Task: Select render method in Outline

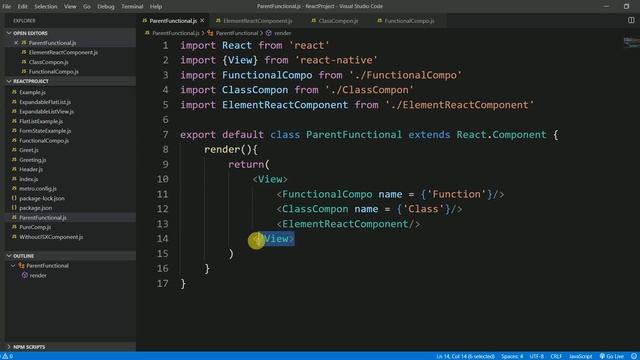Action: pos(38,276)
